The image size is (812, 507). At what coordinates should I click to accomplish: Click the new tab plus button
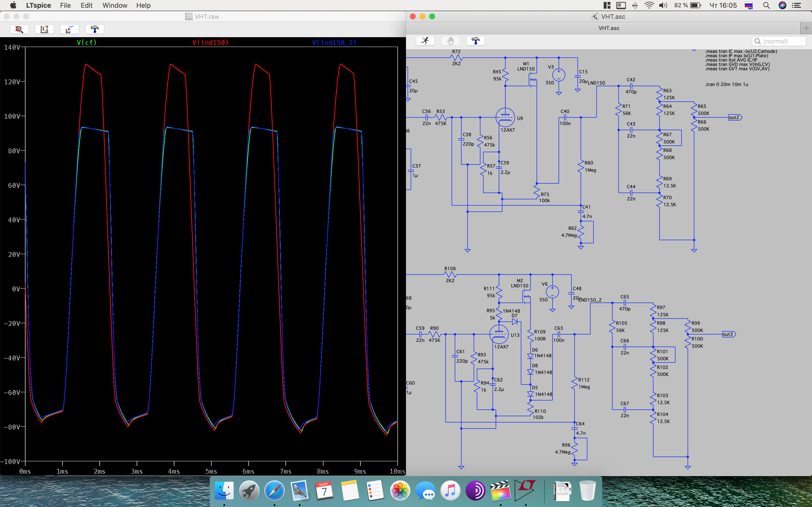click(x=806, y=28)
